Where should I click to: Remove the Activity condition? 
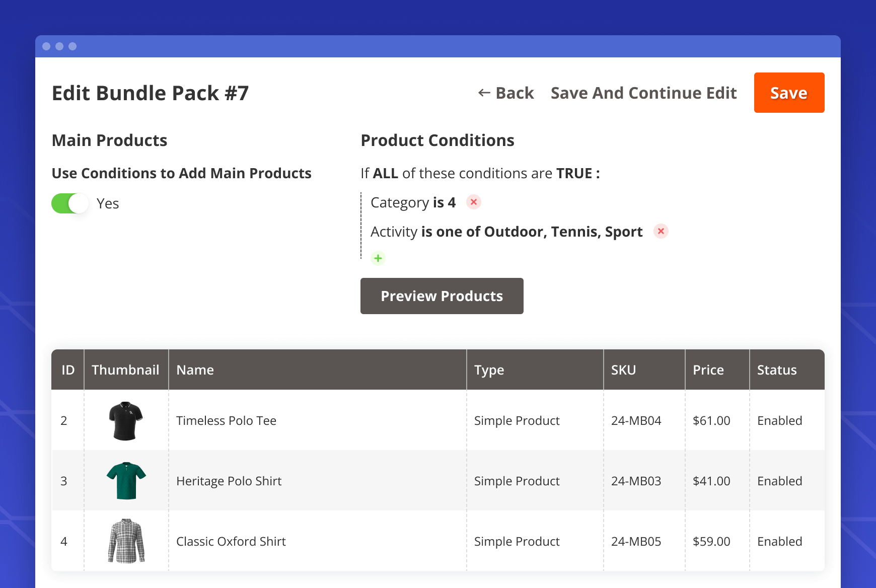pos(661,231)
